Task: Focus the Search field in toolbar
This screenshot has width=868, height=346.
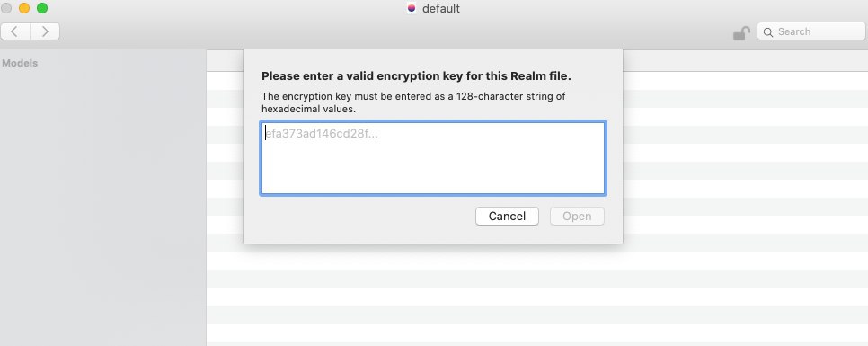Action: pyautogui.click(x=811, y=31)
